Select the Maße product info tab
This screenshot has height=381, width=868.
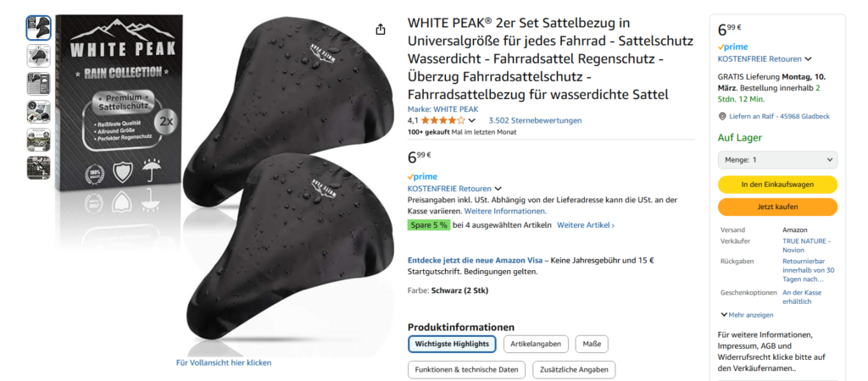tap(592, 344)
